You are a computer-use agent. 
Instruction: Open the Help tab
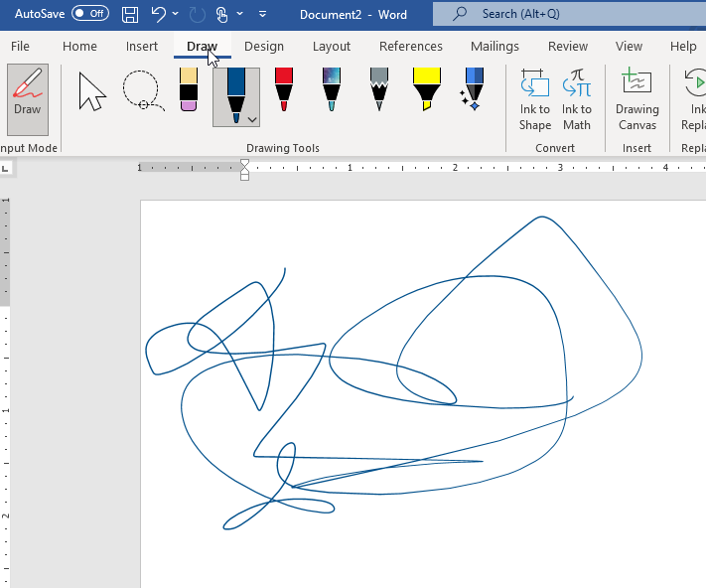tap(683, 47)
